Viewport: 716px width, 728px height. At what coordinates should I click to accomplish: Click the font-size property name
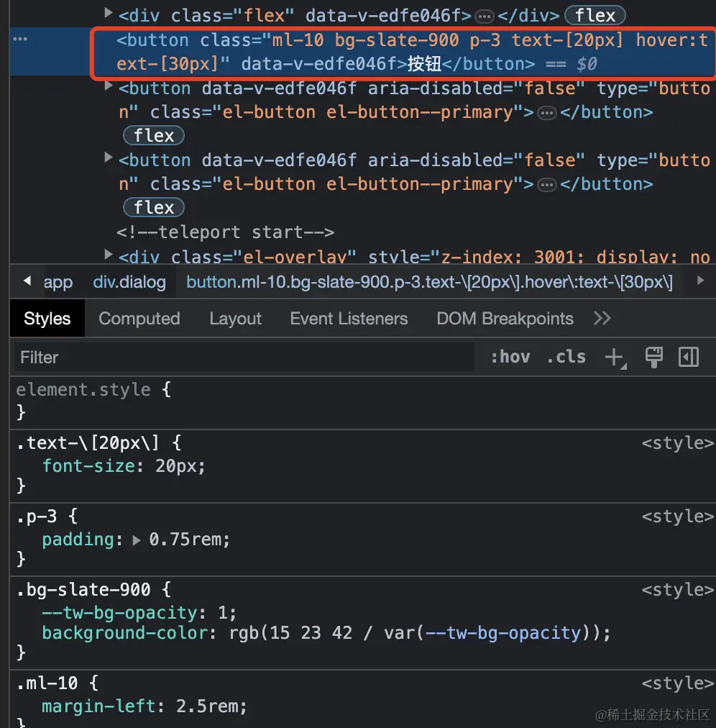click(88, 465)
